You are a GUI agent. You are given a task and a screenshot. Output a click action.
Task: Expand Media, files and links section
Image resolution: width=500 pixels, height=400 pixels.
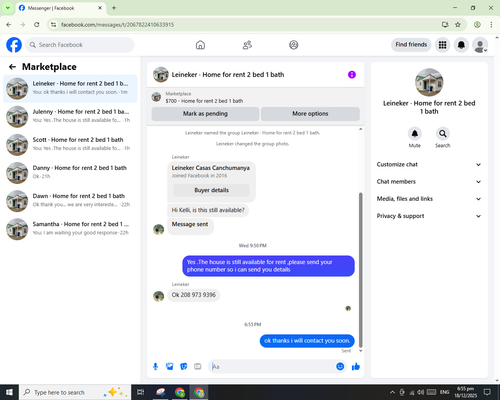(429, 199)
